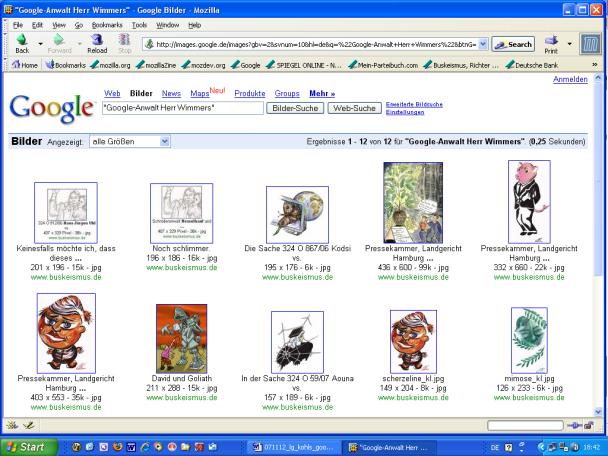Screen dimensions: 608x456
Task: Open the mozillaZine bookmark
Action: click(x=156, y=65)
